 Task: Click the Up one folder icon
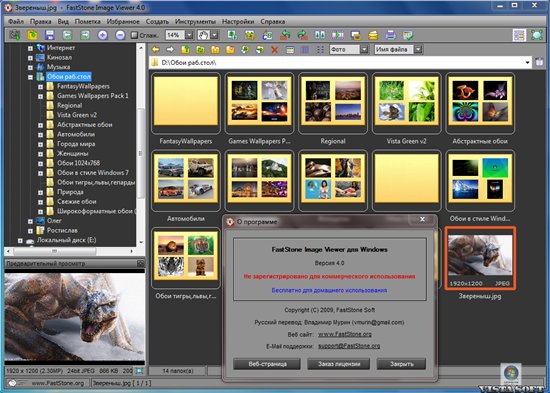186,50
